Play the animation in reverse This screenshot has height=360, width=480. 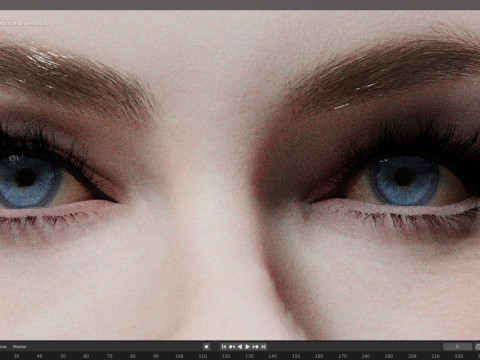240,347
